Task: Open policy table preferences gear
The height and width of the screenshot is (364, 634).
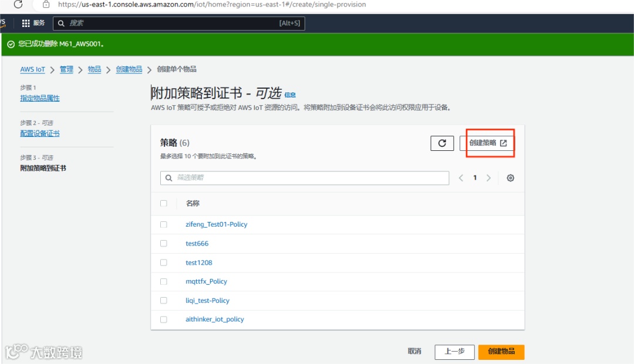Action: (x=510, y=178)
